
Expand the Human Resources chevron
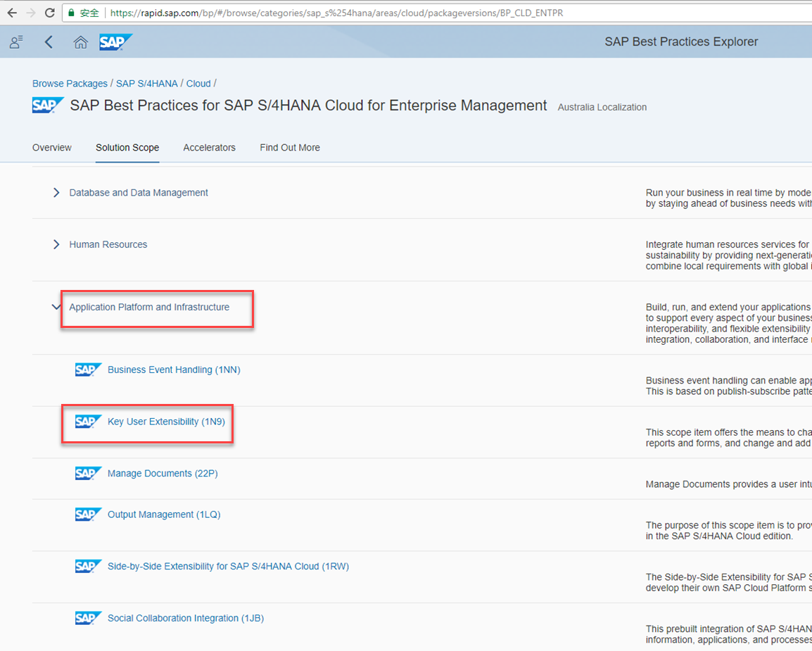point(56,244)
